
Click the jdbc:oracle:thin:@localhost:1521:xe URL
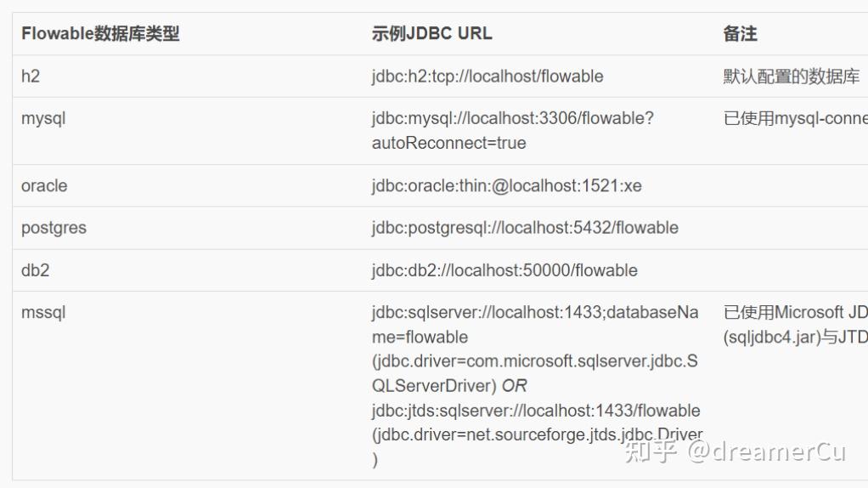506,186
